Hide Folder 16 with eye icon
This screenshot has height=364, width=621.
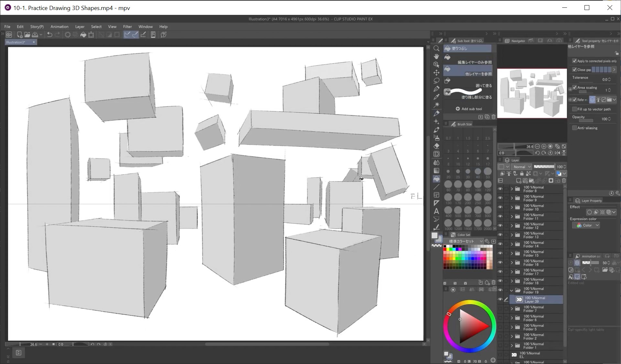tap(500, 262)
